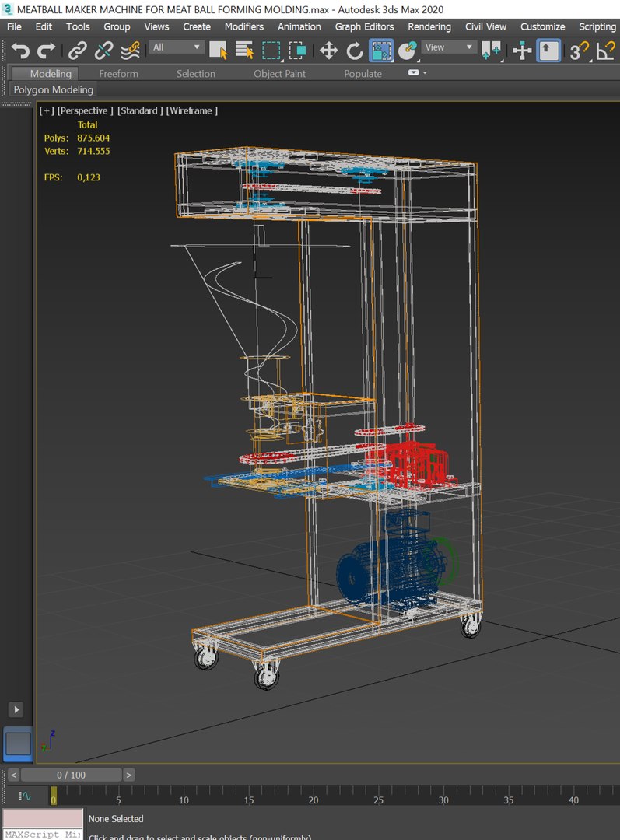Open the View reference coordinate dropdown
This screenshot has height=840, width=620.
click(449, 47)
